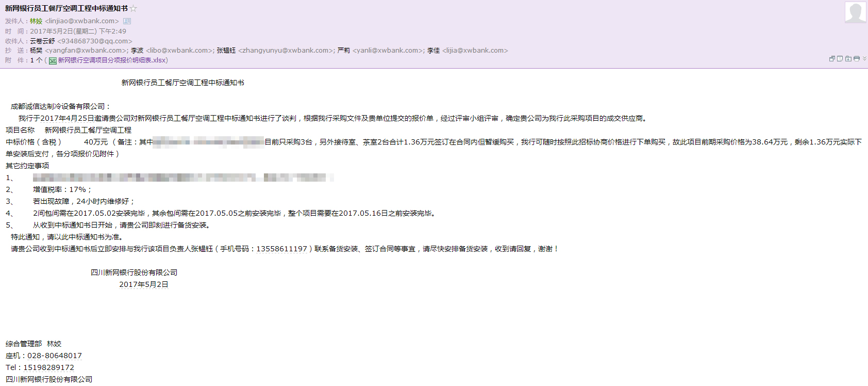Click CC recipient 张韫钰 zhangyunyu@xwbank.com
Image resolution: width=868 pixels, height=386 pixels.
tap(276, 51)
